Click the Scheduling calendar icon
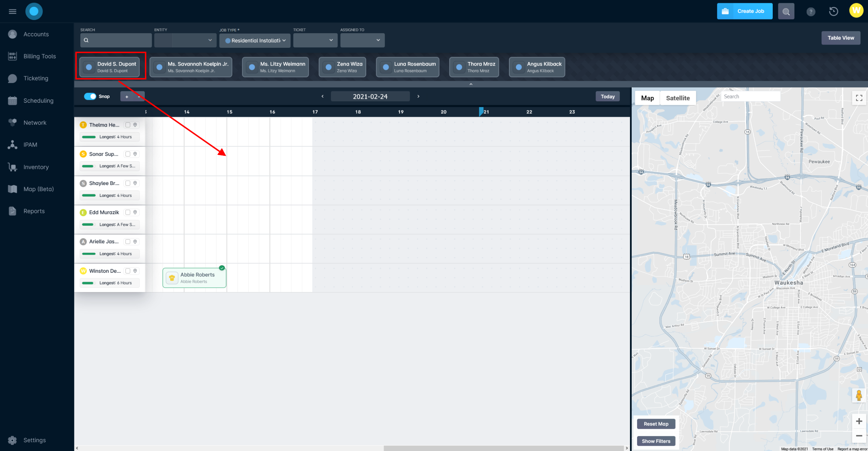868x451 pixels. click(12, 101)
